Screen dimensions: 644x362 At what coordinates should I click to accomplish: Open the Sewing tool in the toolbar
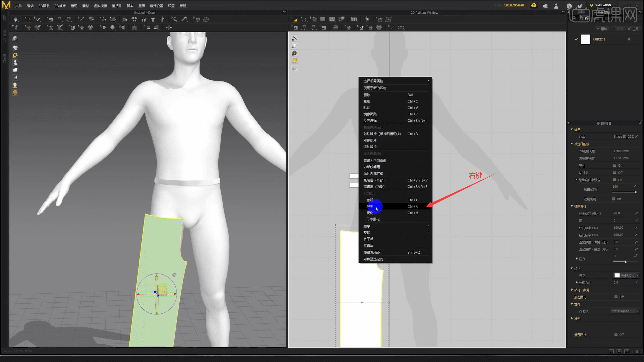click(59, 19)
